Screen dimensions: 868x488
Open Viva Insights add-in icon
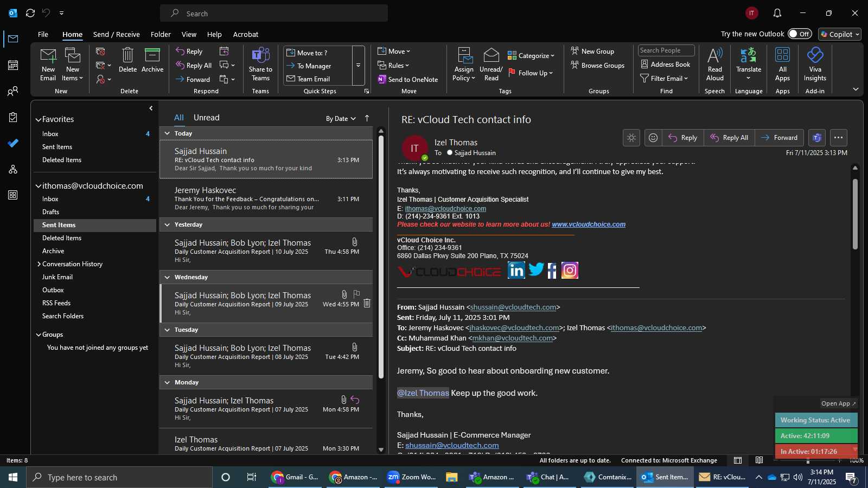pos(815,65)
